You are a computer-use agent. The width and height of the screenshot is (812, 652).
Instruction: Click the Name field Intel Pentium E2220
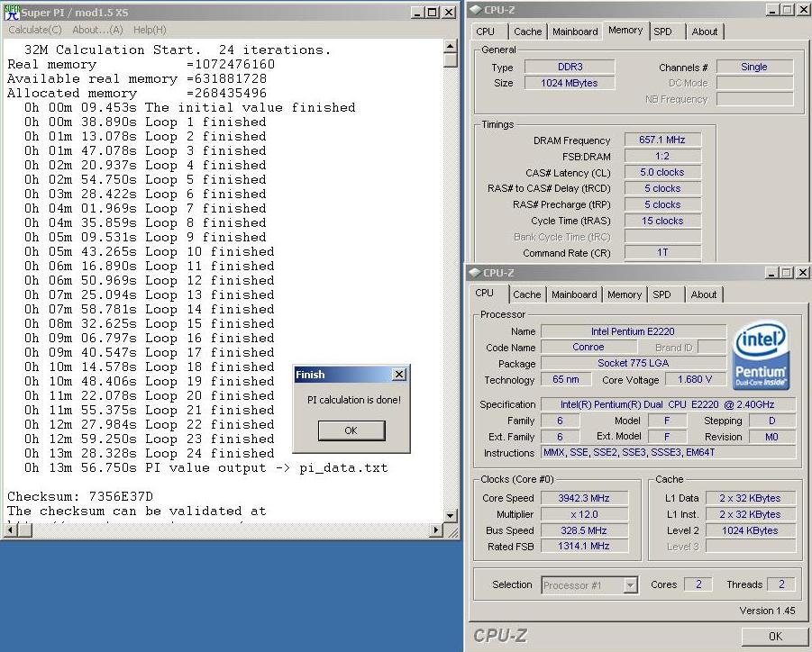click(633, 331)
